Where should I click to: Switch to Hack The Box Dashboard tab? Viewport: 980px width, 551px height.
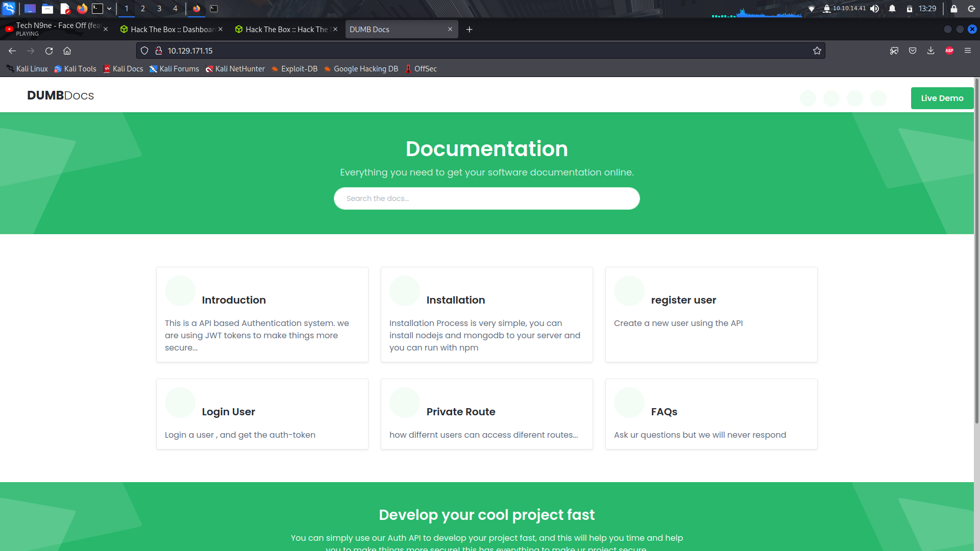(x=168, y=30)
